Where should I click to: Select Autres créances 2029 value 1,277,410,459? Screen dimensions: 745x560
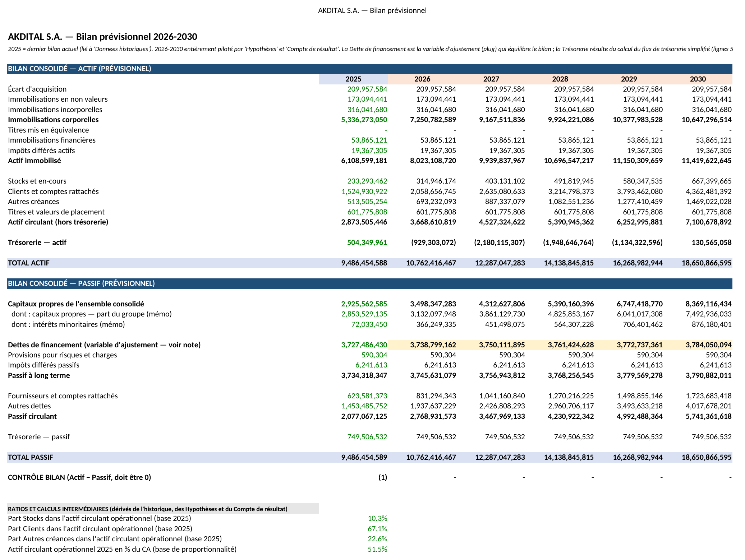(640, 202)
